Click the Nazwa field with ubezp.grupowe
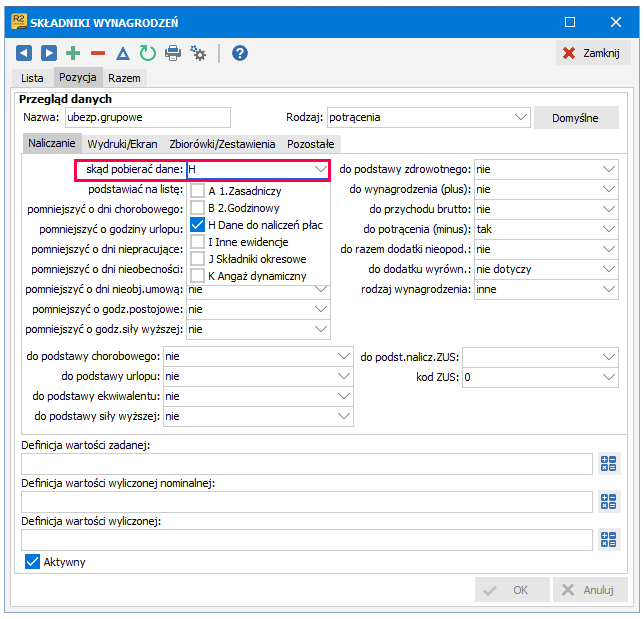This screenshot has width=644, height=619. tap(148, 117)
